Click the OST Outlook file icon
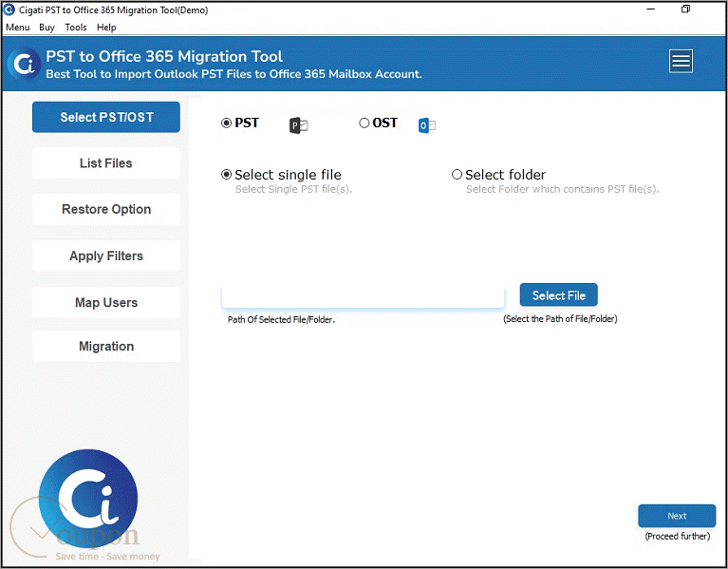 [427, 125]
